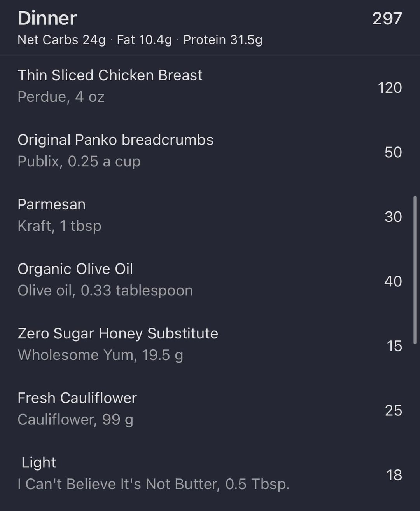Viewport: 420px width, 511px height.
Task: Open the Thin Sliced Chicken Breast entry
Action: (110, 75)
